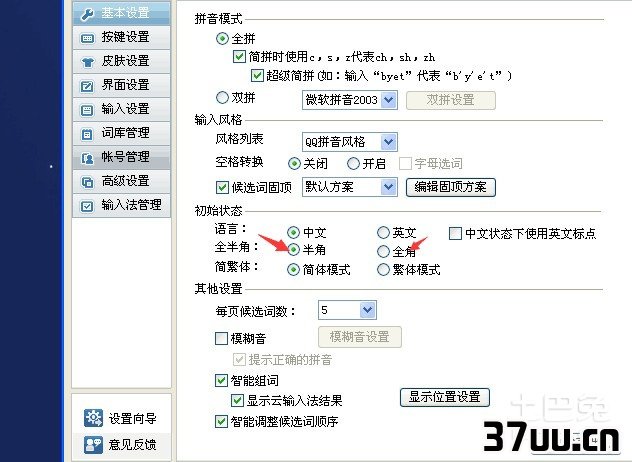Select the 输入设置 tab

[x=121, y=109]
